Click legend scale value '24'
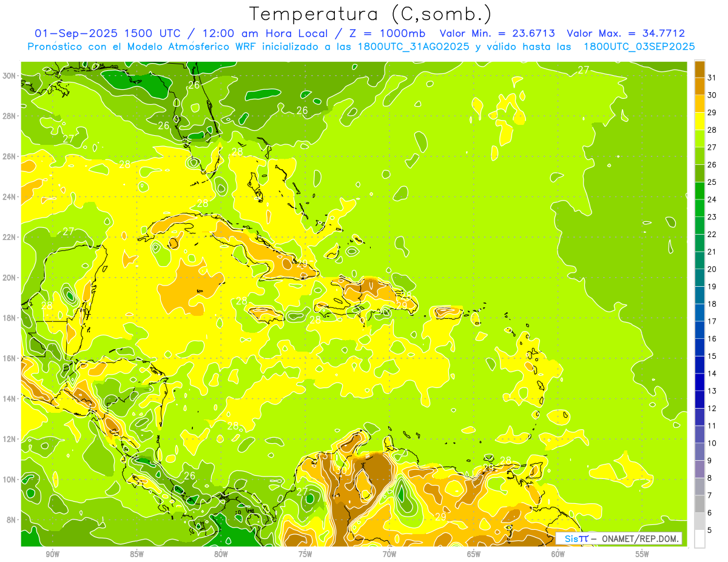 pyautogui.click(x=712, y=199)
